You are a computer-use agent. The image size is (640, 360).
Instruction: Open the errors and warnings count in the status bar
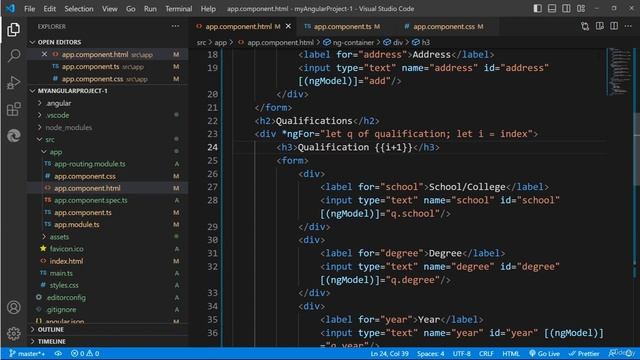tap(85, 353)
